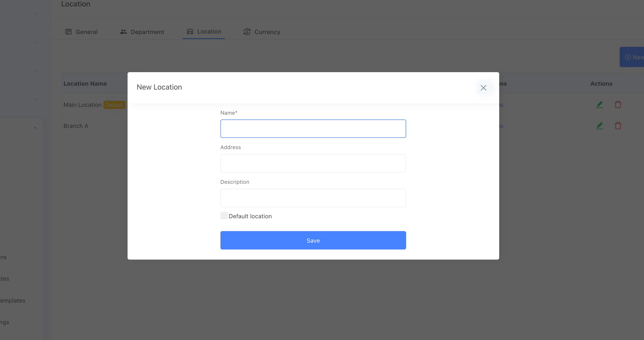Click the green edit pencil for Main Location
This screenshot has width=644, height=340.
pos(599,105)
